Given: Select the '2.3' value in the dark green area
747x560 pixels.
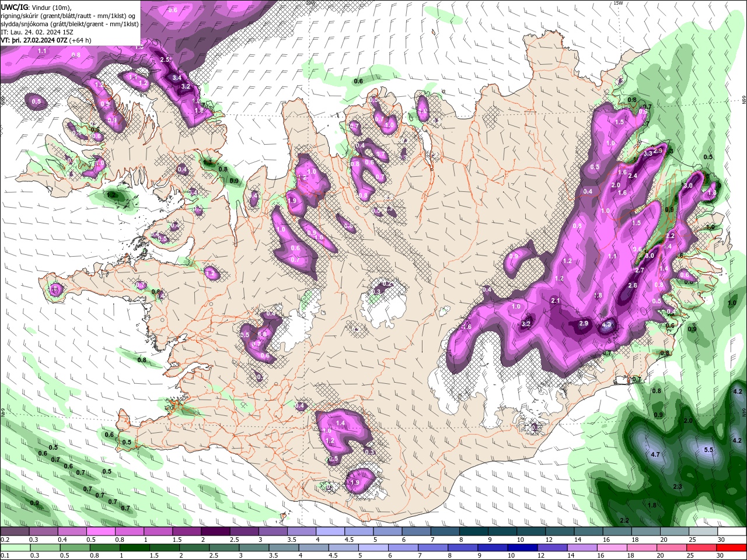Looking at the screenshot, I should 678,487.
